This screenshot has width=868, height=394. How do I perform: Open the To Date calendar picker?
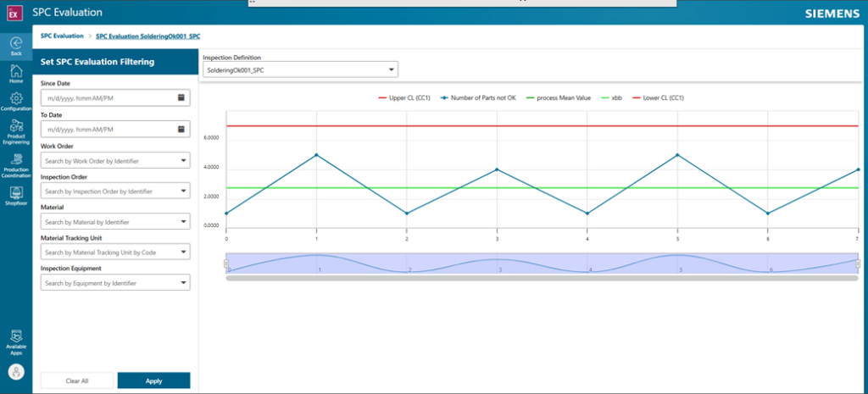(181, 129)
